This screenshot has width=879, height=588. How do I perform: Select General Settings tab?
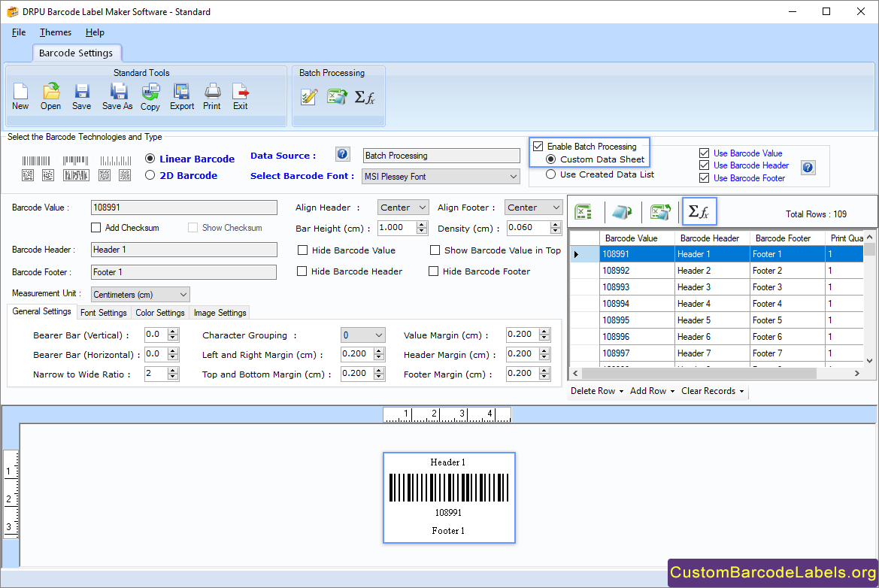41,311
